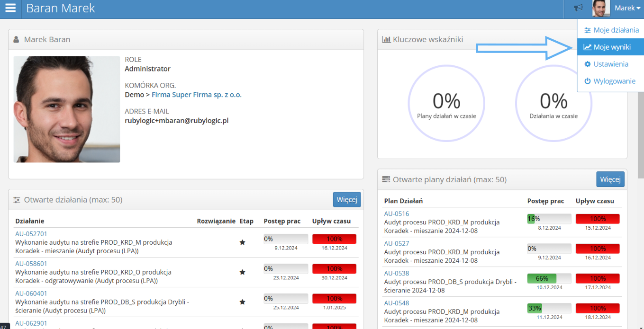644x329 pixels.
Task: Open action plan link AU-0516
Action: pos(396,213)
